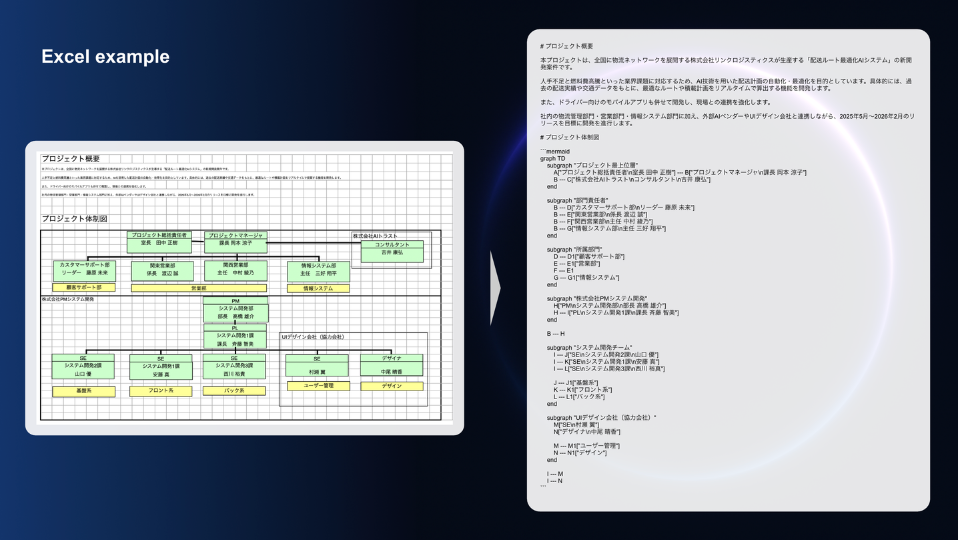Select the PM システム開発部 box
The width and height of the screenshot is (960, 540).
(x=235, y=309)
